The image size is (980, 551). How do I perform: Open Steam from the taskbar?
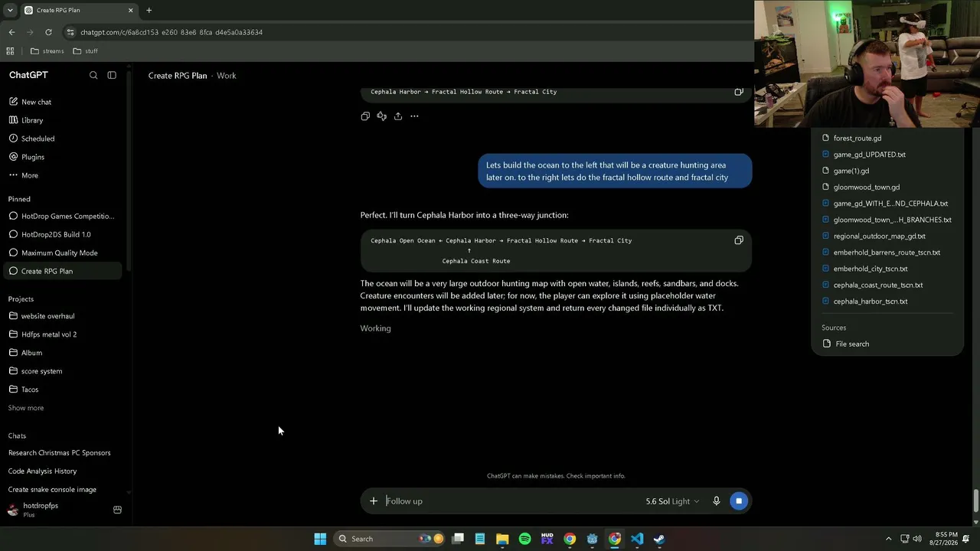coord(659,539)
